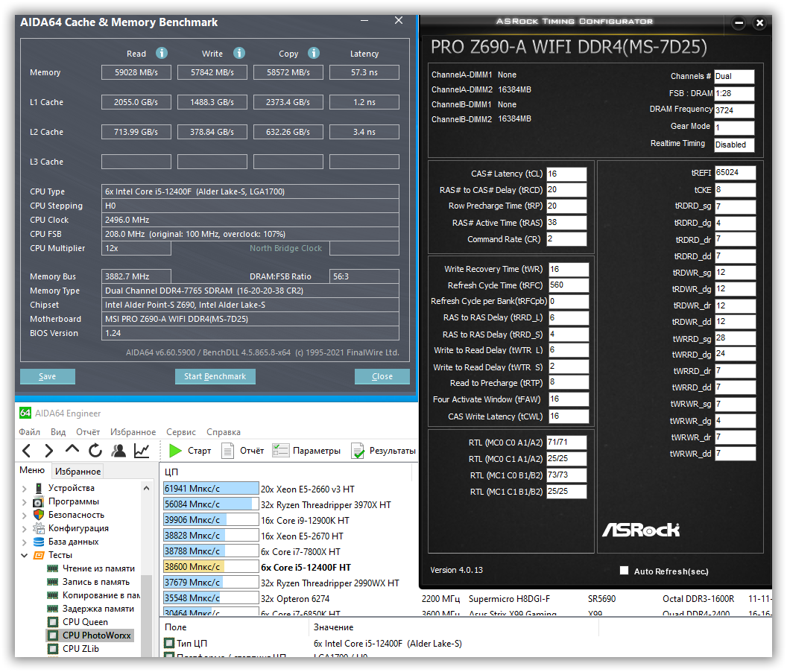
Task: Click Start Benchmark button
Action: point(215,376)
